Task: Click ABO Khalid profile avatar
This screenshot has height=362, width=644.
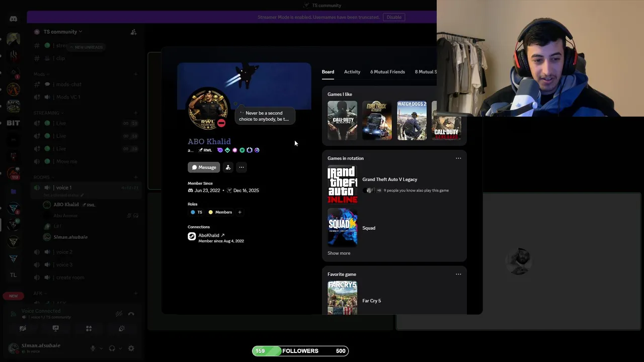Action: point(207,109)
